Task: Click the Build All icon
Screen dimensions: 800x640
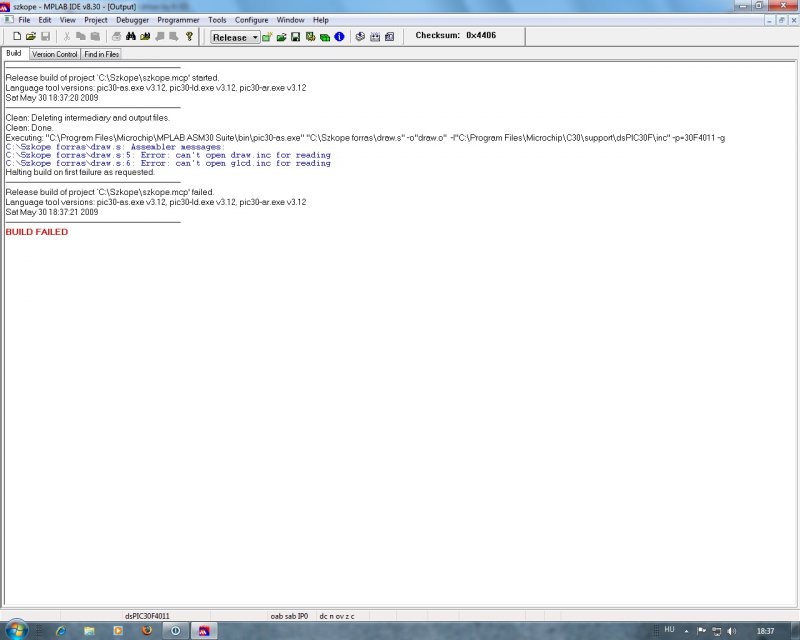Action: click(375, 37)
